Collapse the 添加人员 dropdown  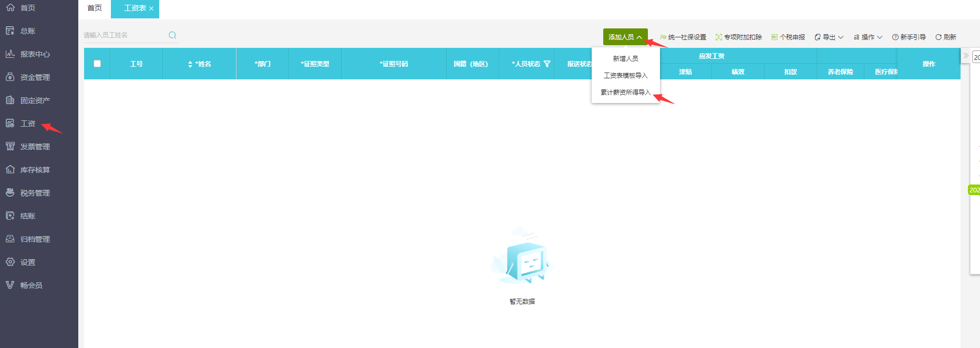point(625,37)
